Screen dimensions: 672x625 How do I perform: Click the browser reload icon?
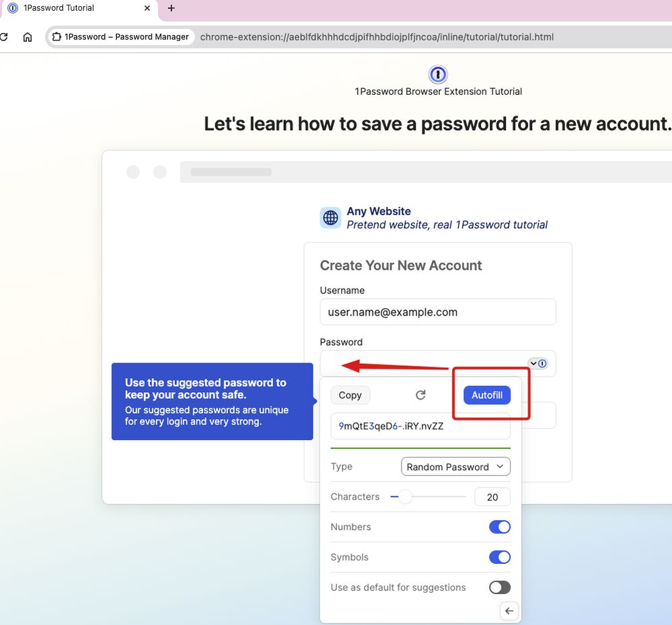4,37
